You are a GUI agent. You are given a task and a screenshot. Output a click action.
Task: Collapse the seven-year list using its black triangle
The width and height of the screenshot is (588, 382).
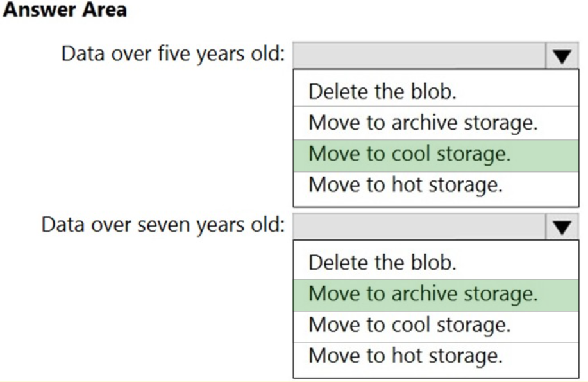[x=562, y=227]
